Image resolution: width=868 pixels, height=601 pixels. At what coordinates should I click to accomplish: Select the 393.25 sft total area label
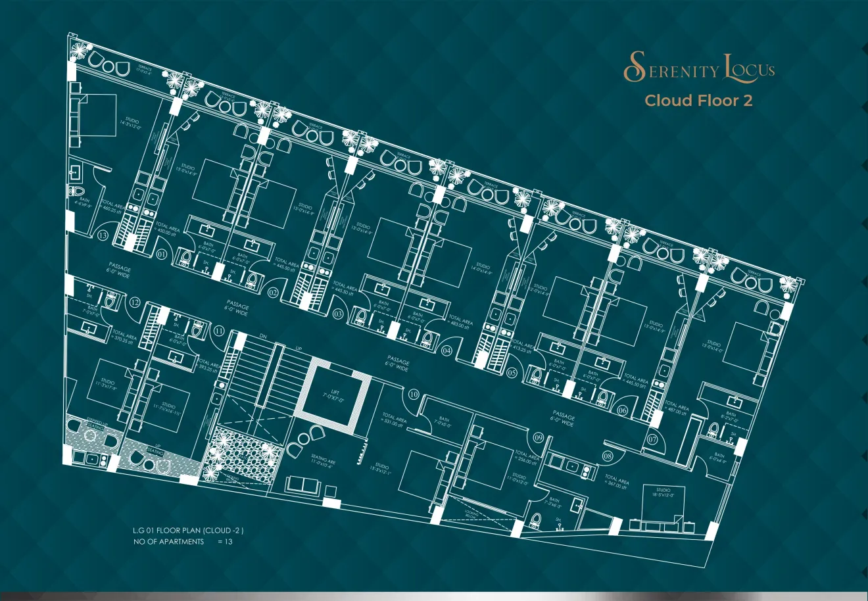click(x=208, y=366)
